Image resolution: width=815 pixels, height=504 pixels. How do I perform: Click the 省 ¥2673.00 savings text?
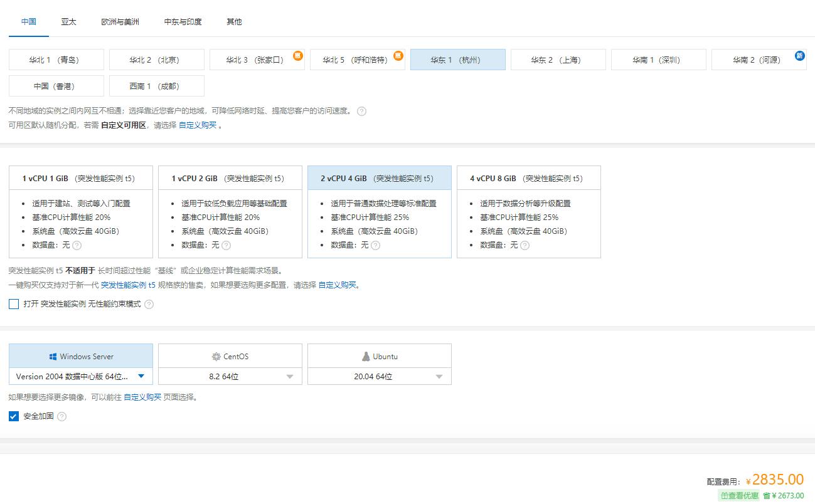[x=784, y=495]
